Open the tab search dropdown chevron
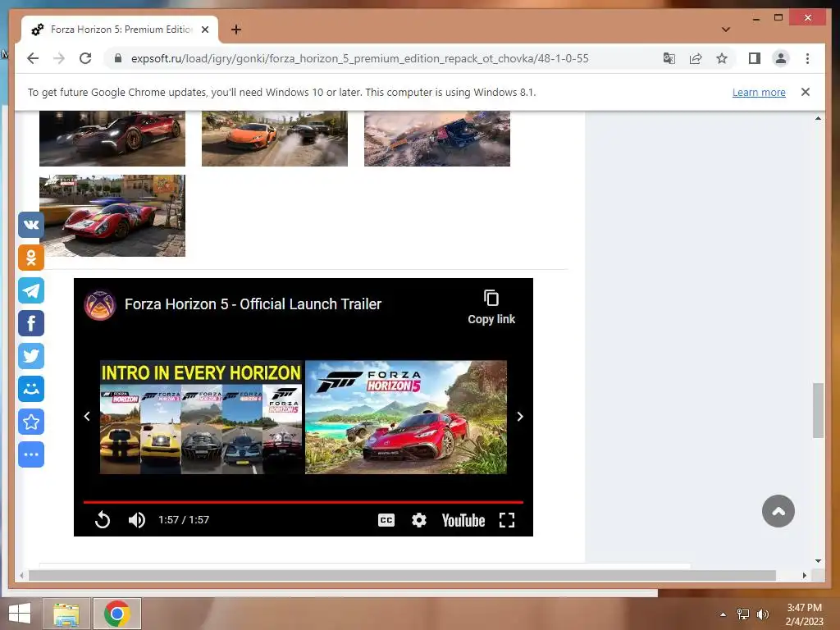The image size is (840, 630). tap(726, 30)
